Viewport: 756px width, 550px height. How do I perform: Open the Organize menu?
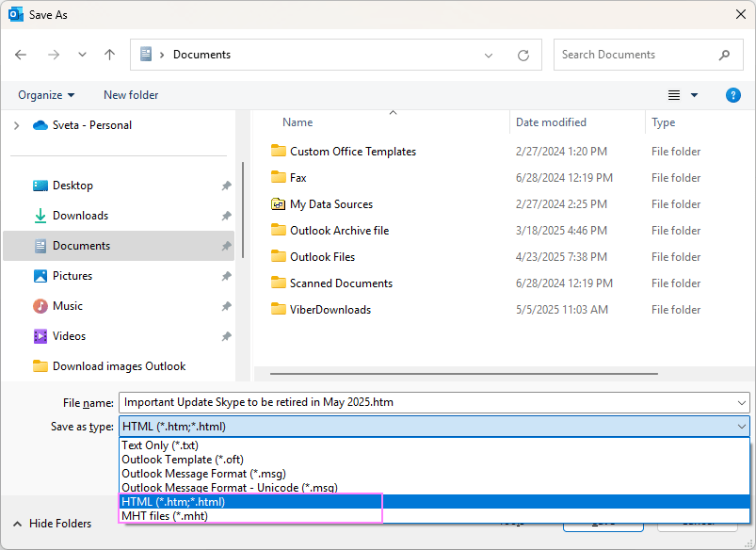(46, 95)
